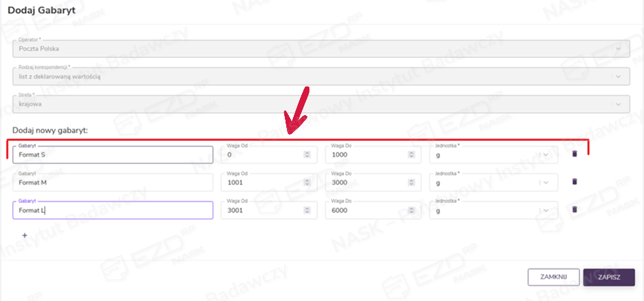Open the Operator dropdown Poczta Polska
The width and height of the screenshot is (644, 301).
[x=617, y=48]
